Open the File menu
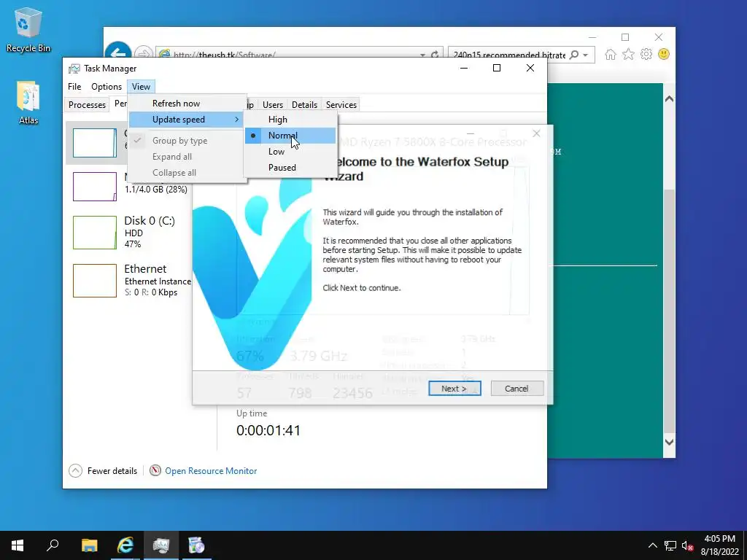The height and width of the screenshot is (560, 747). click(74, 87)
